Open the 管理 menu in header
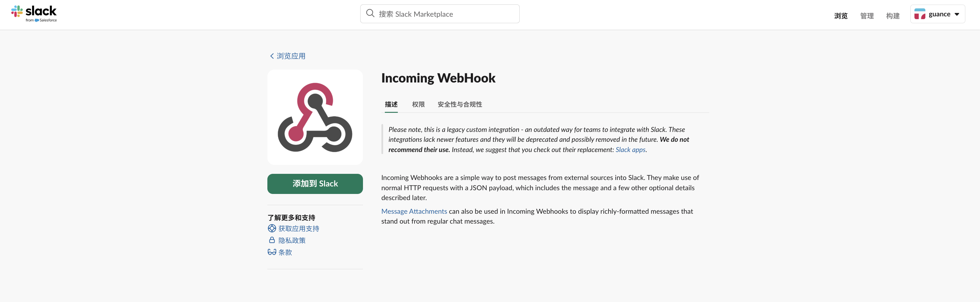The height and width of the screenshot is (302, 980). click(x=867, y=16)
